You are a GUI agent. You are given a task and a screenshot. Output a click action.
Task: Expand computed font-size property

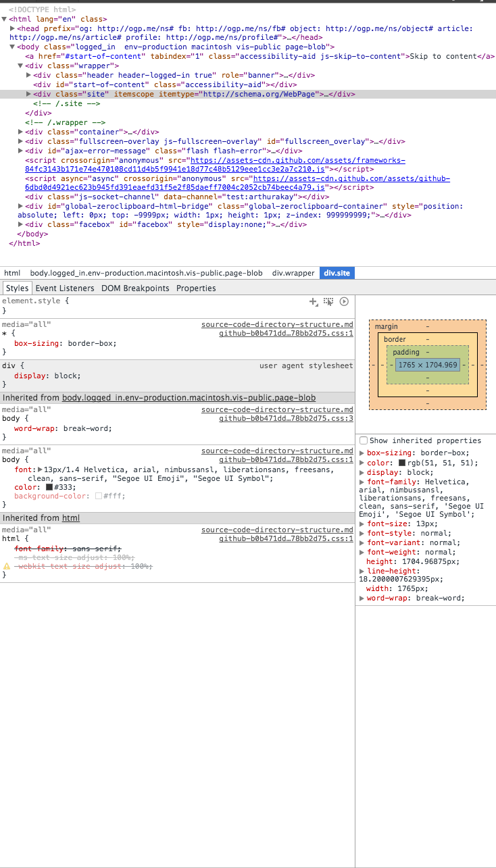pos(362,524)
